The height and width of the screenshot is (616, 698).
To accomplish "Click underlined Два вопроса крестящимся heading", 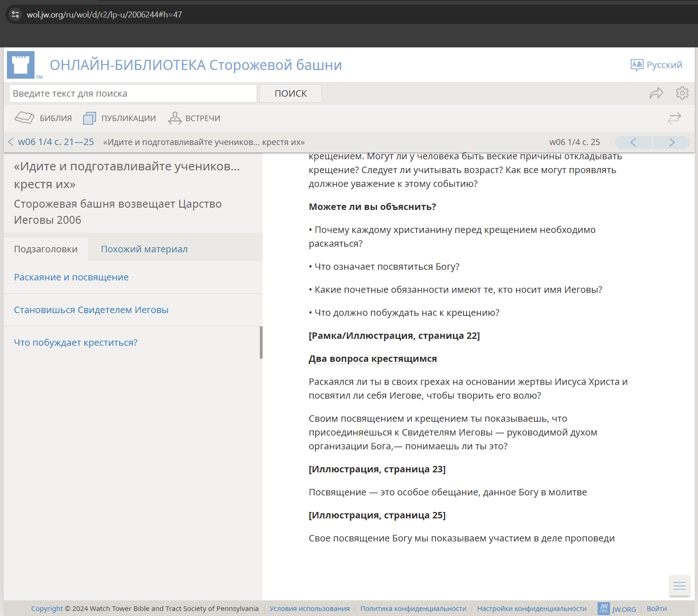I will point(373,359).
